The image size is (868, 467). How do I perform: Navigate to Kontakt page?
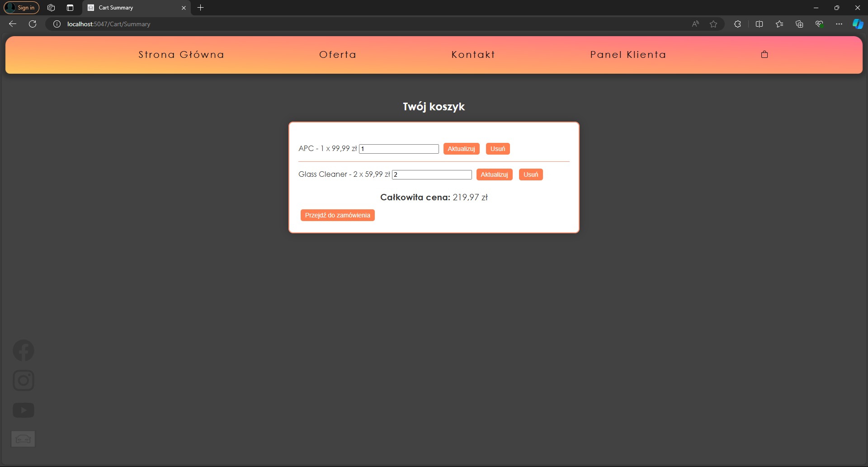pos(473,55)
